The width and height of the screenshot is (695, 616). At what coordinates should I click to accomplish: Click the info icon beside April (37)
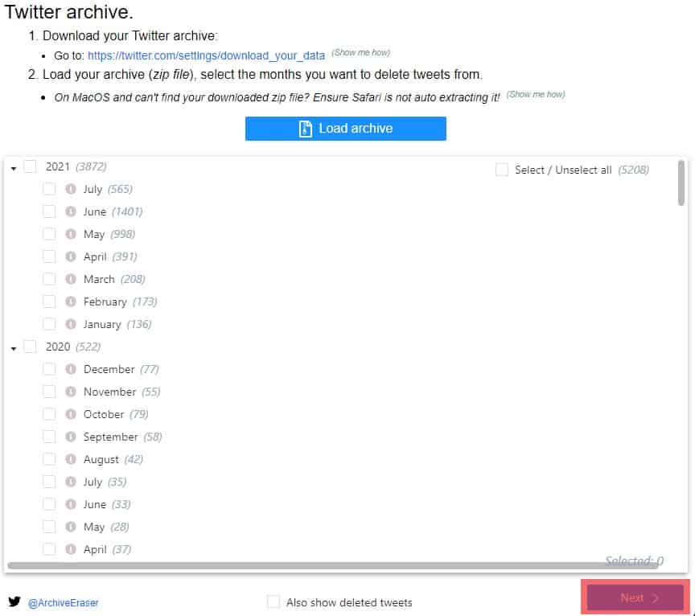point(71,549)
